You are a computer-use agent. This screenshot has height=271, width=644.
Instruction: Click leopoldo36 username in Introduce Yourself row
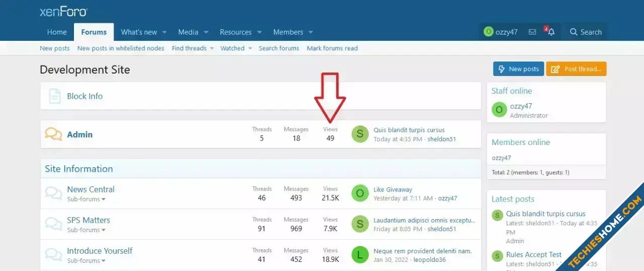429,260
